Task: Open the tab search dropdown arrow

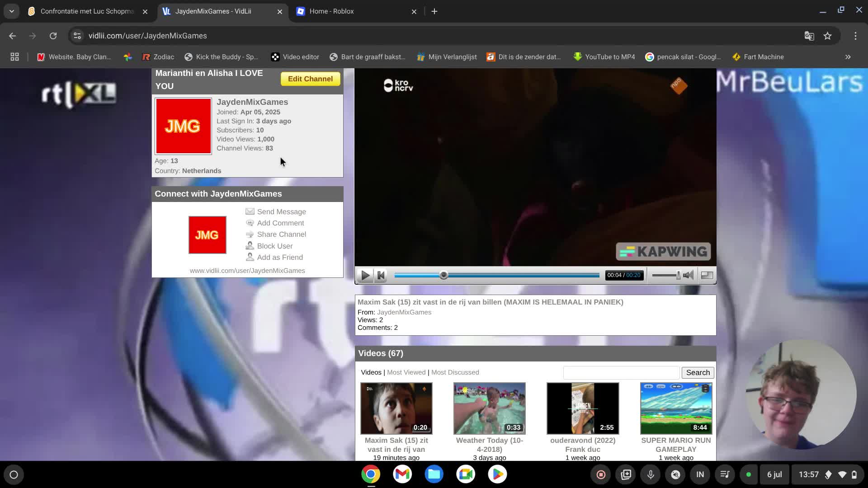Action: (11, 11)
